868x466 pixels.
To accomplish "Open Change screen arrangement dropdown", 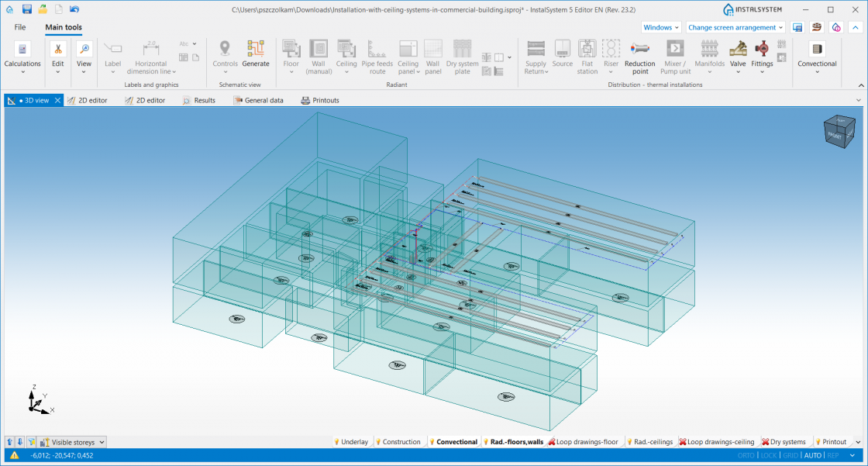I will click(735, 27).
